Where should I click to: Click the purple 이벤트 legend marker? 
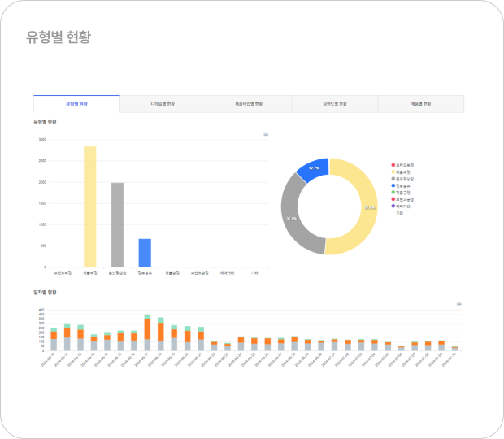393,206
